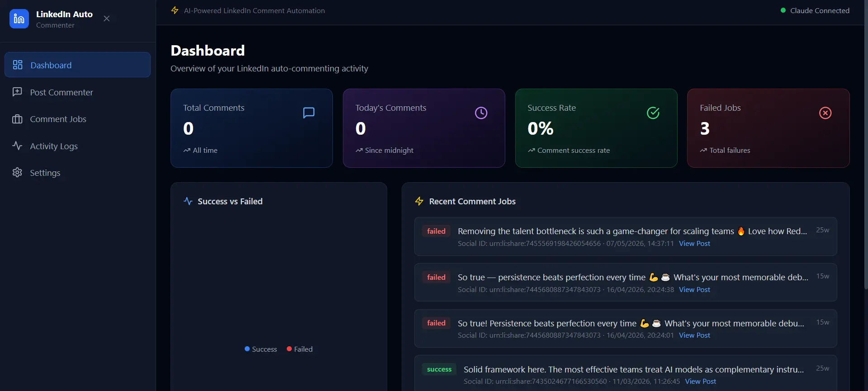
Task: Go to Post Commenter page
Action: [x=77, y=92]
